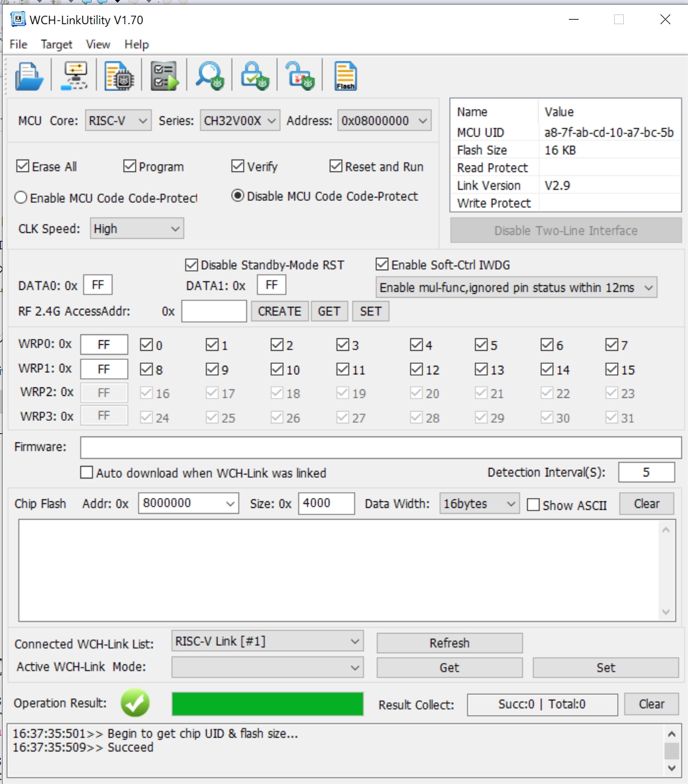This screenshot has width=688, height=784.
Task: Click the enable code protect lock icon
Action: click(x=255, y=76)
